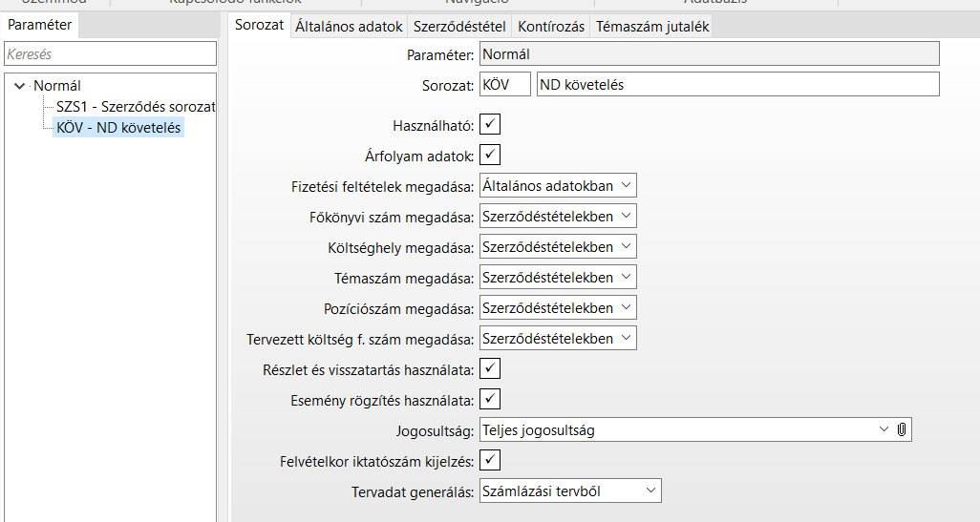The height and width of the screenshot is (522, 980).
Task: Open Főkönyvi szám megadása dropdown
Action: pyautogui.click(x=626, y=216)
